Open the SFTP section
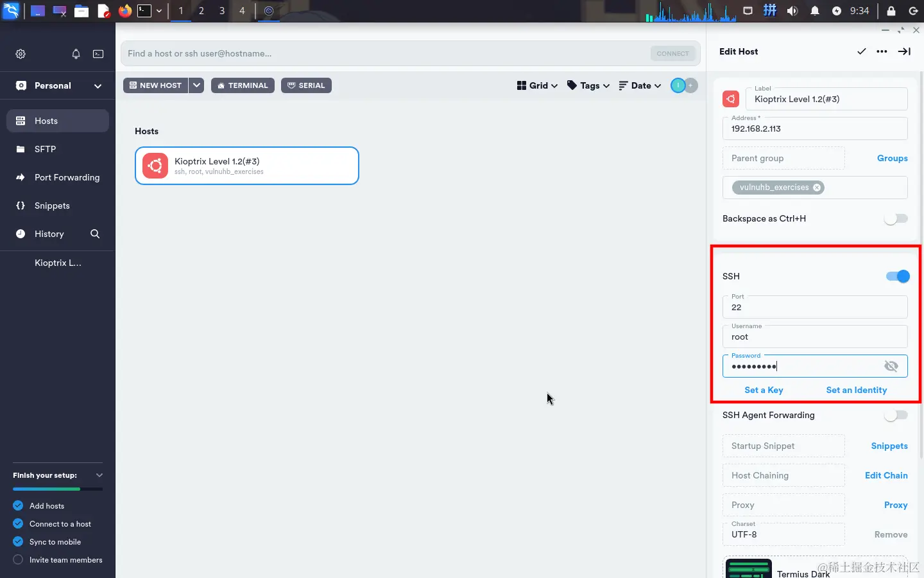924x578 pixels. 58,149
